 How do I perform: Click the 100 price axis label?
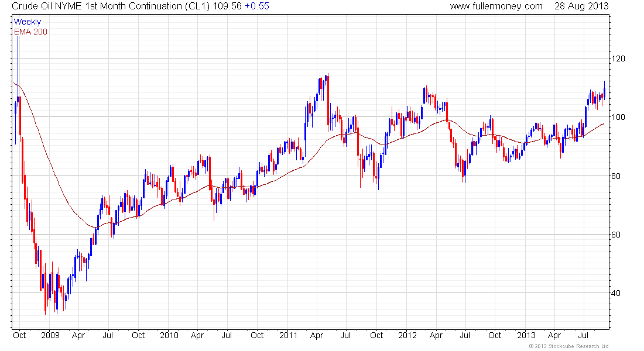pos(618,117)
